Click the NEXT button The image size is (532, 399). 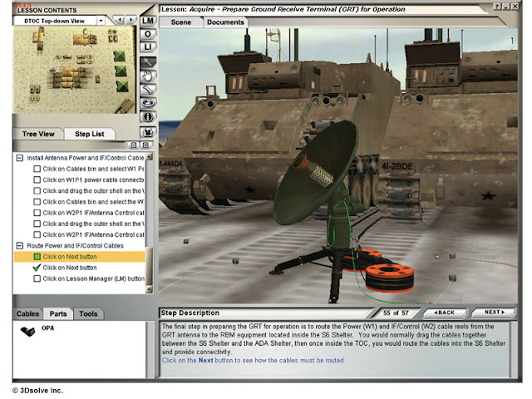pos(495,313)
